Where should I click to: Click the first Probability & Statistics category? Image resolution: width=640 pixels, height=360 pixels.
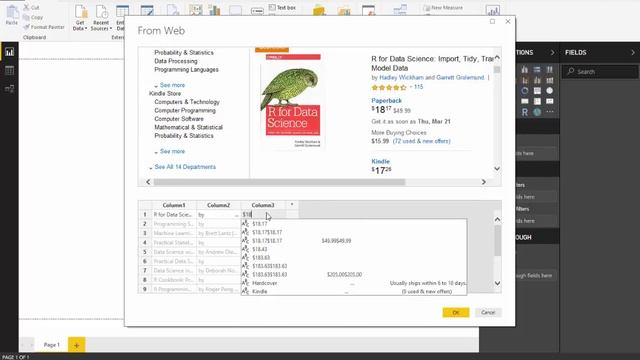tap(184, 53)
